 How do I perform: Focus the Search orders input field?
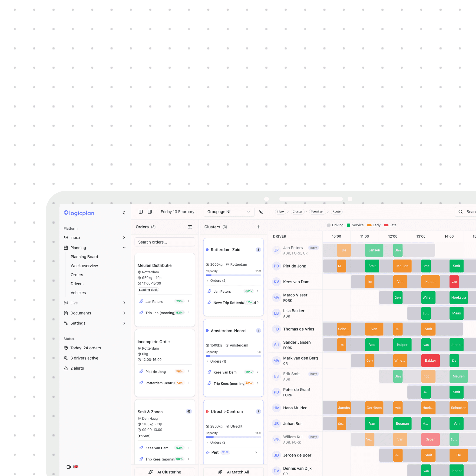[x=165, y=242]
